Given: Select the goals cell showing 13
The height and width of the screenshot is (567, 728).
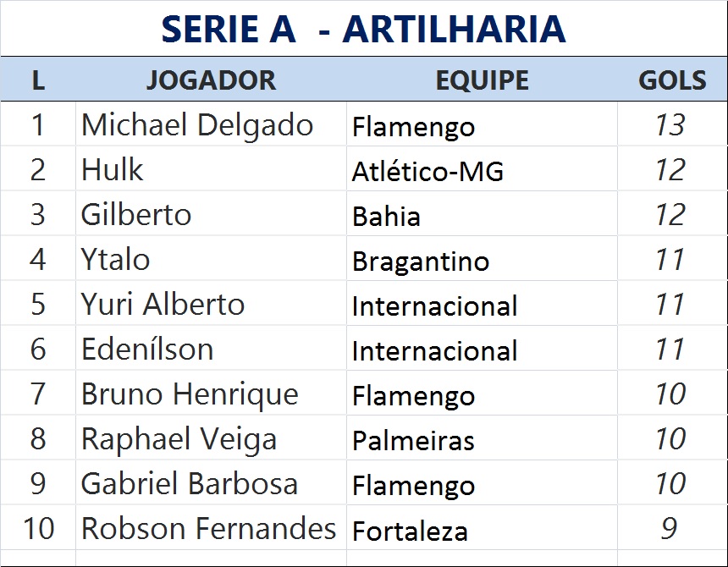Looking at the screenshot, I should (670, 125).
